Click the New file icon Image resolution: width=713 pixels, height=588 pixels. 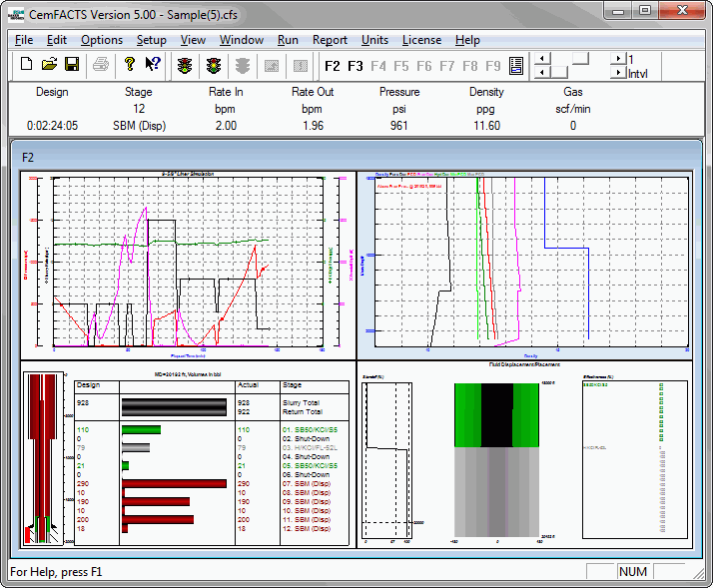tap(27, 65)
